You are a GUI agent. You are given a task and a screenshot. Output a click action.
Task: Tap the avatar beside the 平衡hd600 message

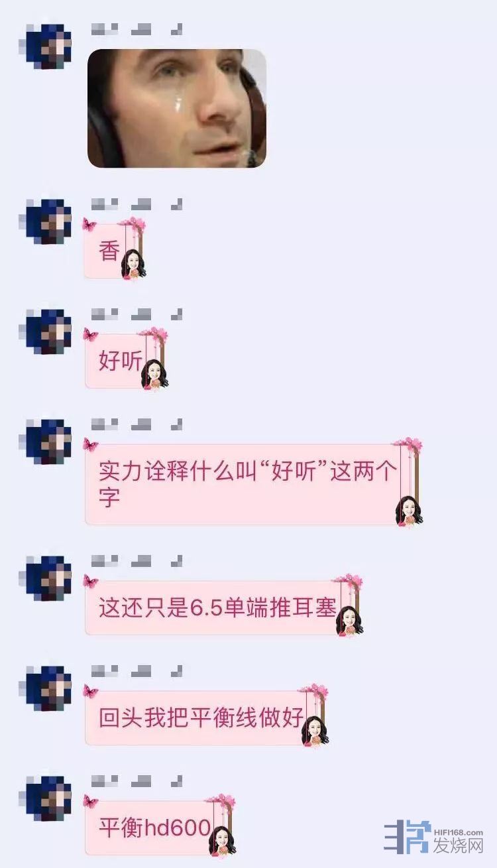[x=49, y=798]
